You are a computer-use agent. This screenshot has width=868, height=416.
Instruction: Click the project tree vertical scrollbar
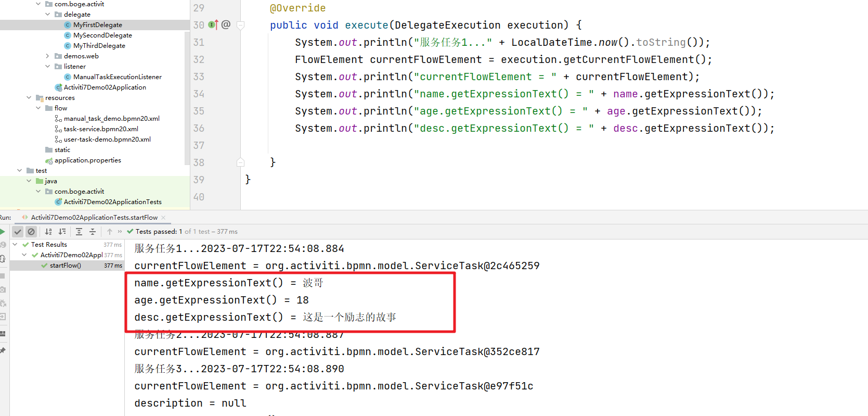[187, 98]
